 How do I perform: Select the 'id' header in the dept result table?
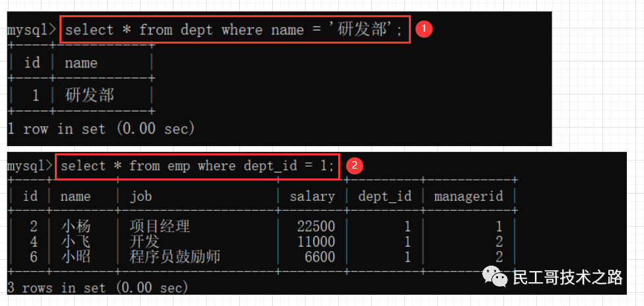[32, 63]
